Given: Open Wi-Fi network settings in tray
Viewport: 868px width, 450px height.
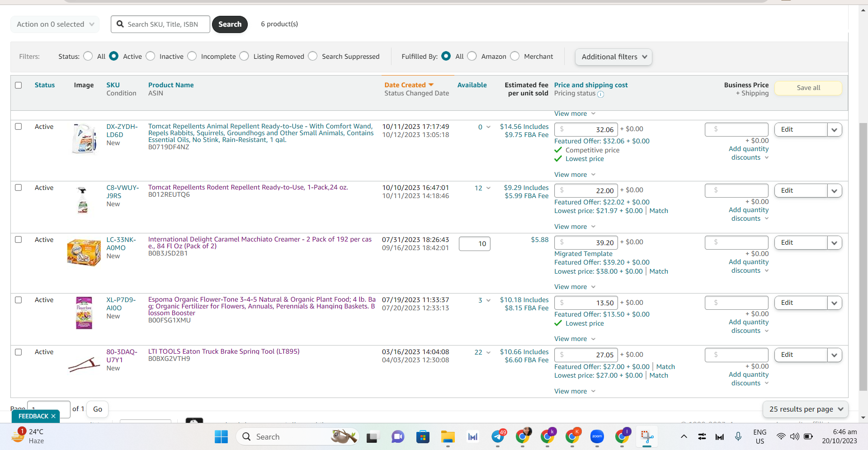Looking at the screenshot, I should [781, 436].
